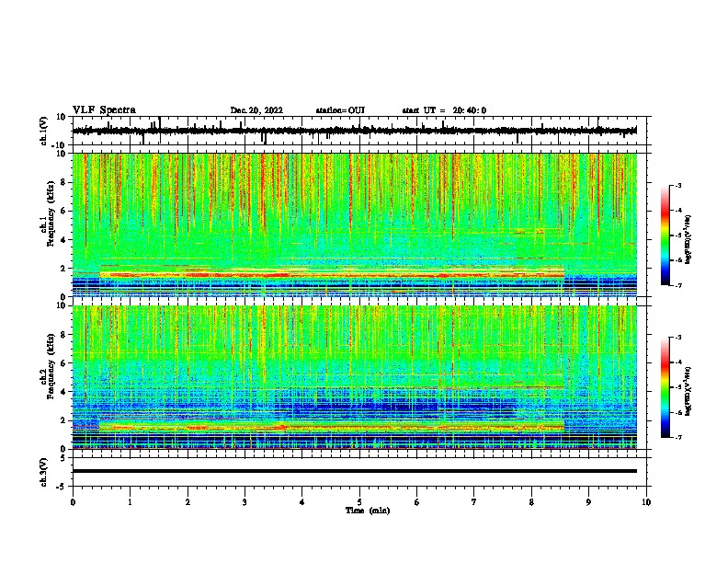Viewport: 728px width, 563px height.
Task: Click the "5" tick on the ch.3(V) axis
Action: tap(63, 458)
